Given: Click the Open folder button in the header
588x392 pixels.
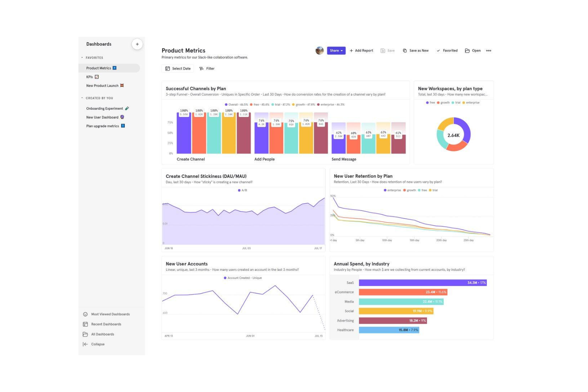Looking at the screenshot, I should [473, 51].
